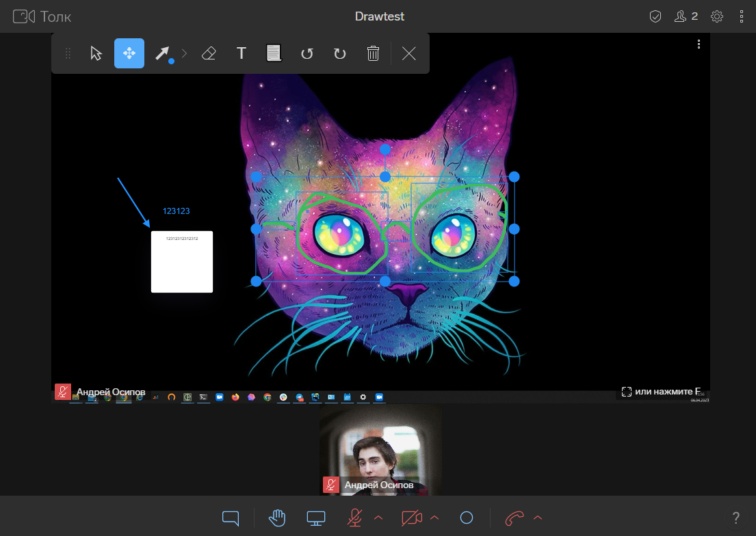Select Андрей Осипов's camera video thumbnail
This screenshot has width=756, height=536.
point(381,450)
